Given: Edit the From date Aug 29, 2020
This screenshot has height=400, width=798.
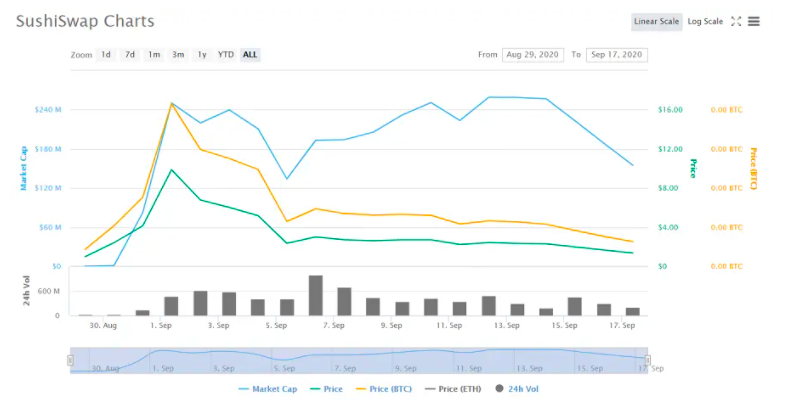Looking at the screenshot, I should pos(532,54).
